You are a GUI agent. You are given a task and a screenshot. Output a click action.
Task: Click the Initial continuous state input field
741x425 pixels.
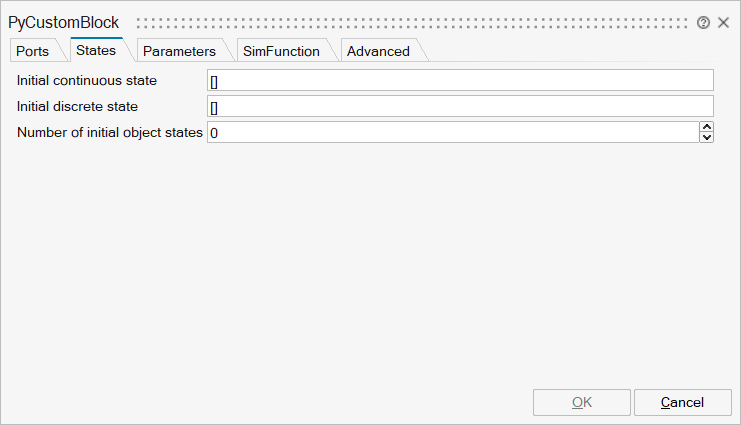[x=460, y=81]
